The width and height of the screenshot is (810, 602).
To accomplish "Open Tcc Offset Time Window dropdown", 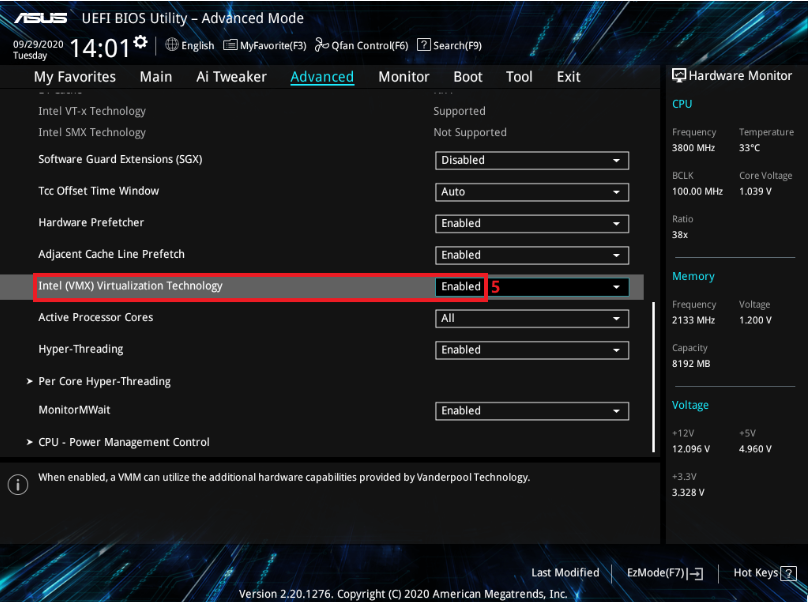I will (x=532, y=192).
